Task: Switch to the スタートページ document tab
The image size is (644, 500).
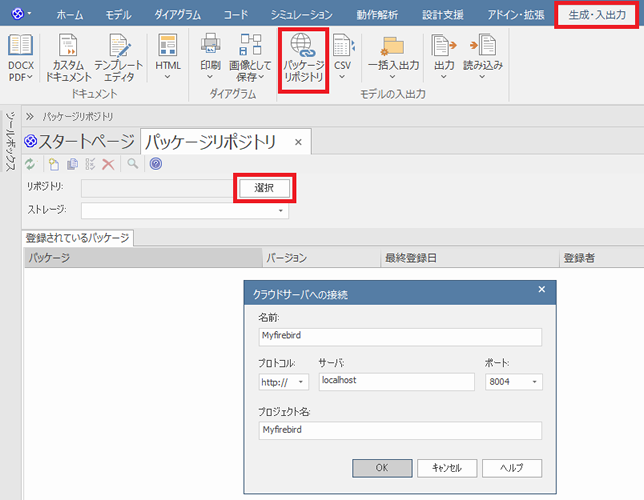Action: click(80, 142)
